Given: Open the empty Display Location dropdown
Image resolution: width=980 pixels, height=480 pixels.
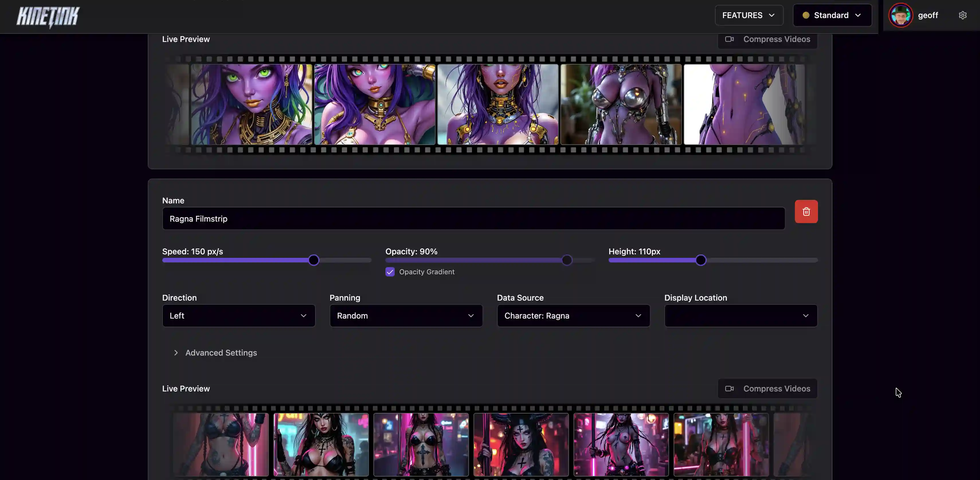Looking at the screenshot, I should coord(741,316).
